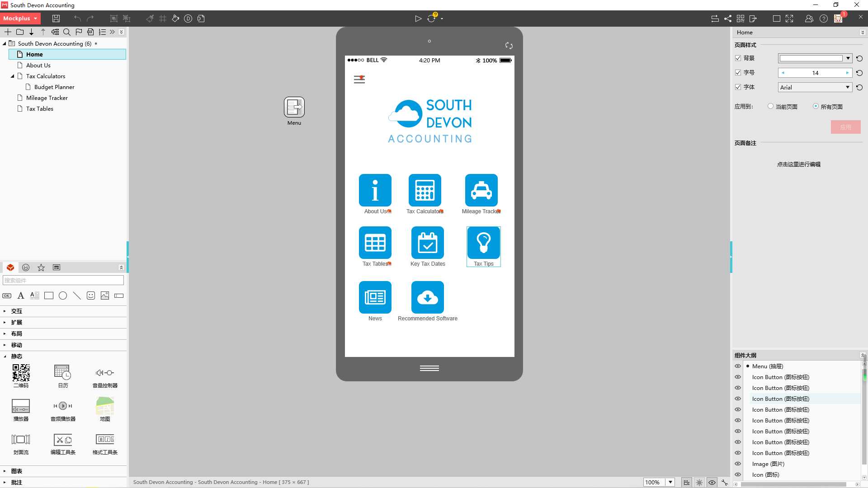Click the help question mark icon
This screenshot has width=868, height=488.
click(824, 19)
